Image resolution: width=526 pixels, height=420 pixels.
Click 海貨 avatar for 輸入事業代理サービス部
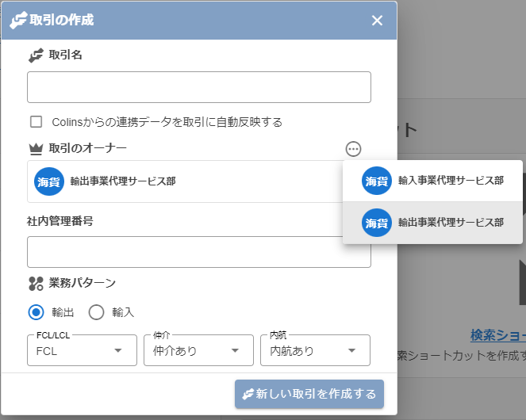coord(376,181)
